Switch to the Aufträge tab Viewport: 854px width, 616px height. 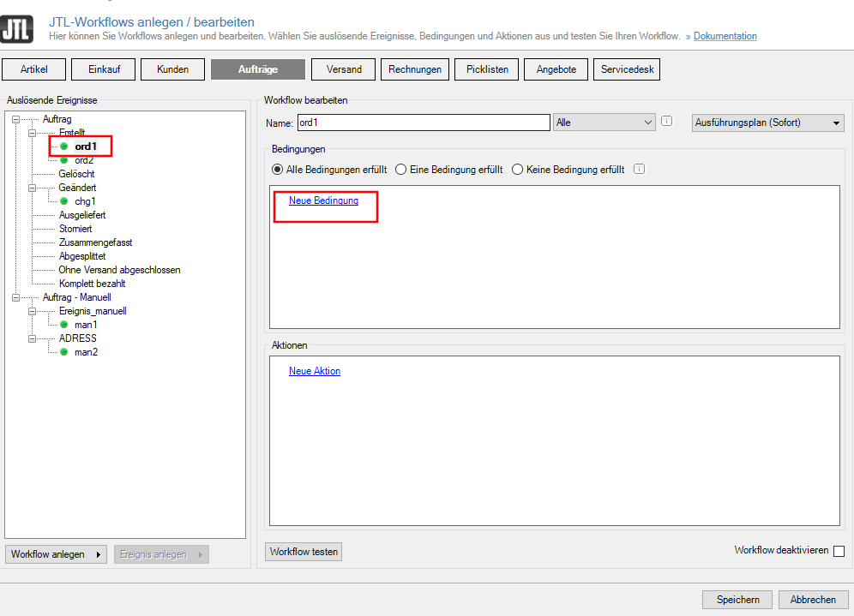258,69
